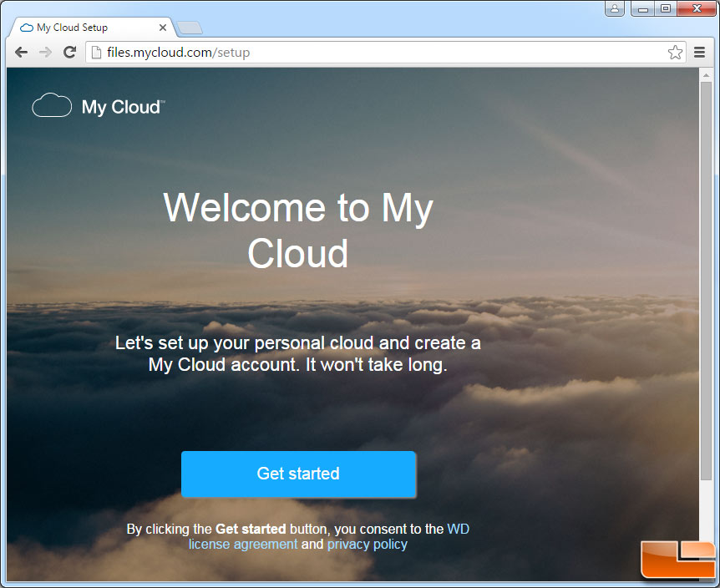The image size is (720, 588).
Task: Click the browser back arrow
Action: (21, 53)
